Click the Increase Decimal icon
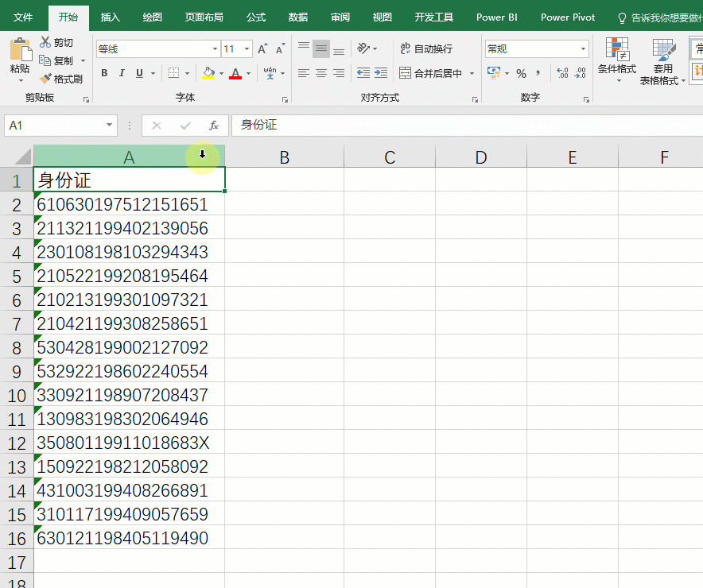The width and height of the screenshot is (703, 588). (x=563, y=73)
